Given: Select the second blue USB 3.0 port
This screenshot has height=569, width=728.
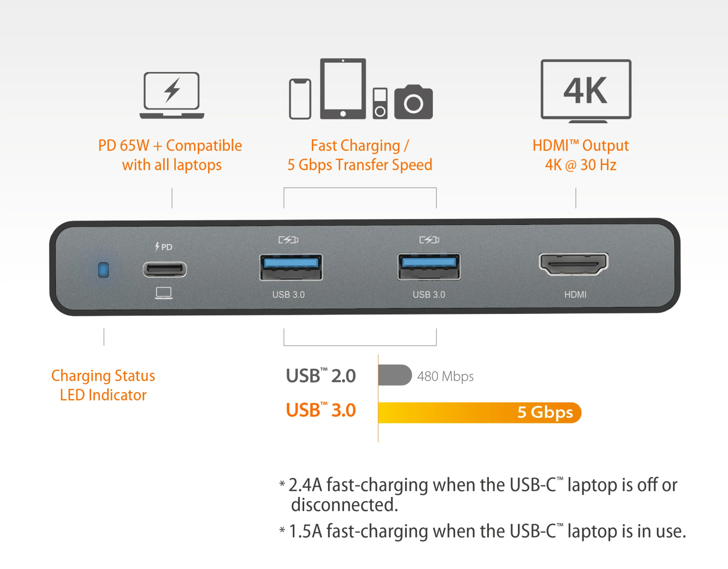Looking at the screenshot, I should (x=429, y=267).
